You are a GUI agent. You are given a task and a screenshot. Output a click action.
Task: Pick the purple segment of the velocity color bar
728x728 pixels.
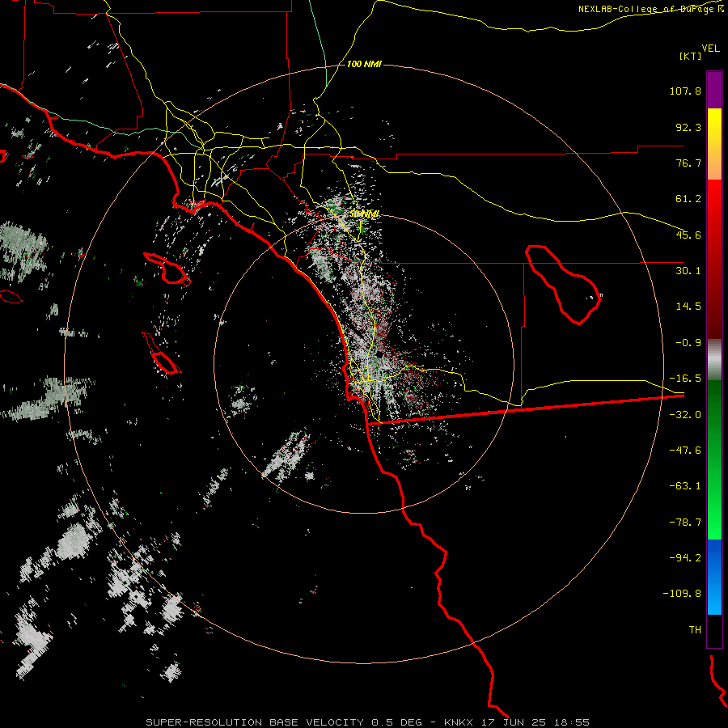point(714,90)
